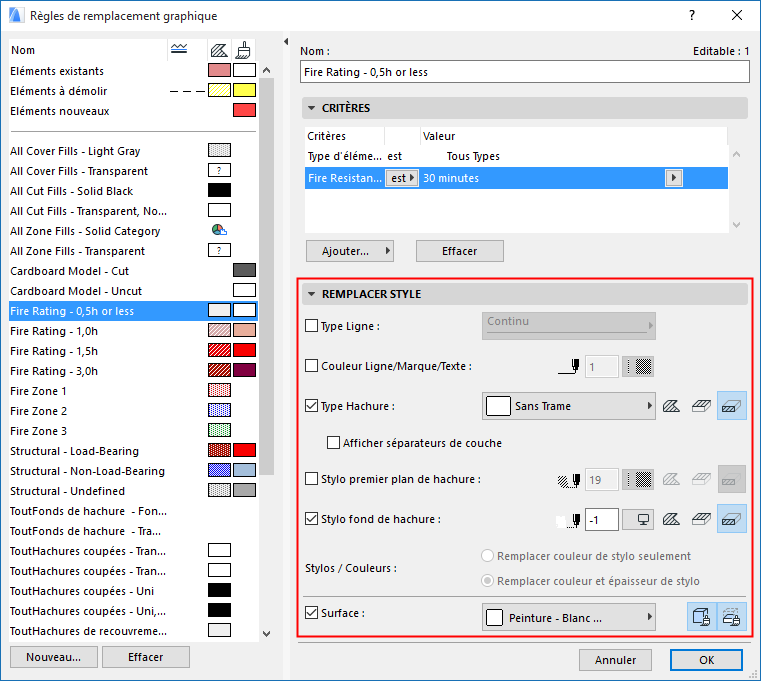This screenshot has width=761, height=681.
Task: Select Eléments à démolir rule
Action: click(x=133, y=91)
